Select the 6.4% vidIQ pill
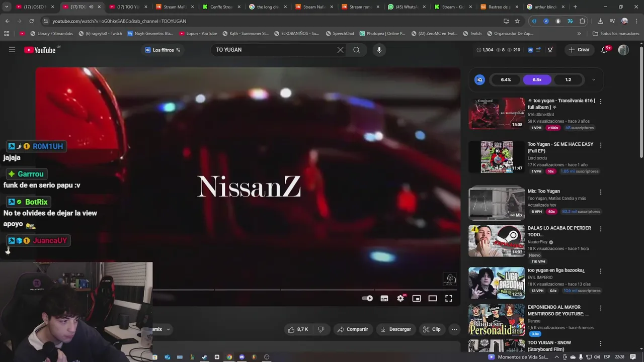 pos(506,79)
